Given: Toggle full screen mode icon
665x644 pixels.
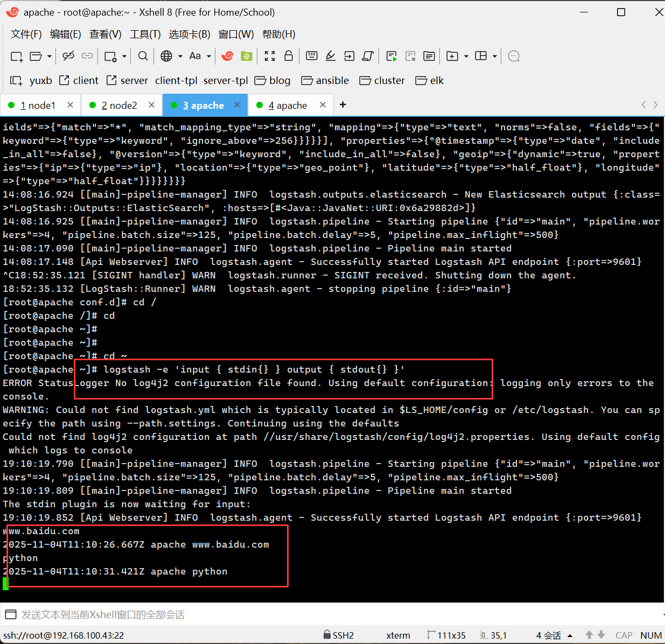Looking at the screenshot, I should pos(270,56).
